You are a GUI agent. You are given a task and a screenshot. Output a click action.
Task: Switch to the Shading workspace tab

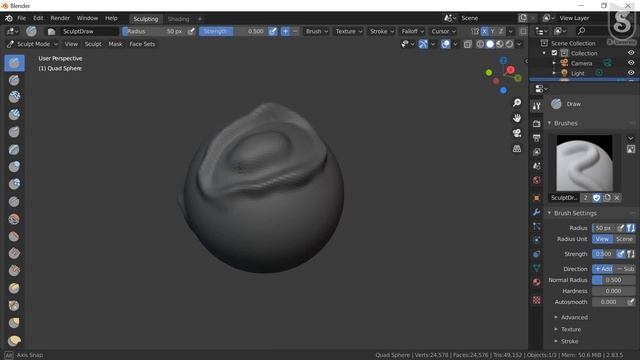(178, 19)
